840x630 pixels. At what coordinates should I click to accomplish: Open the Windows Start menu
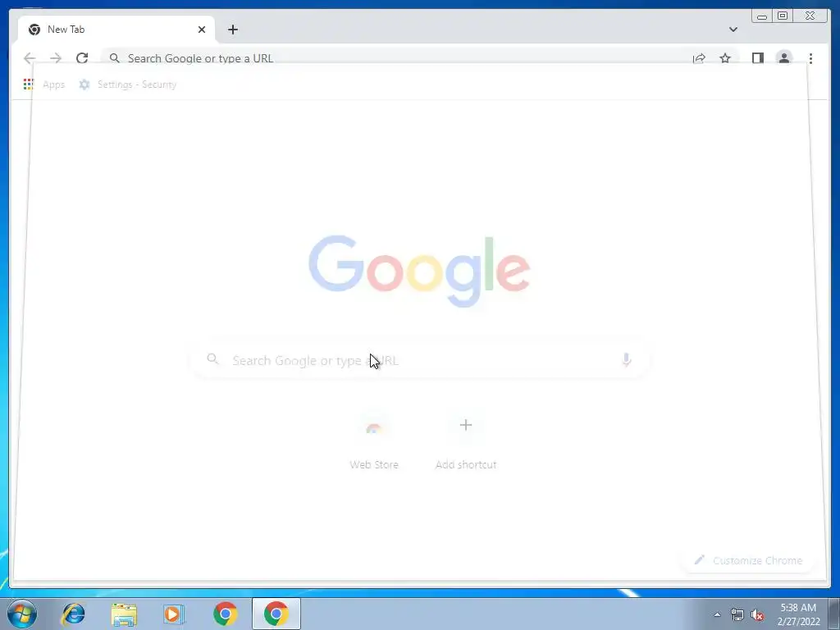[x=22, y=614]
